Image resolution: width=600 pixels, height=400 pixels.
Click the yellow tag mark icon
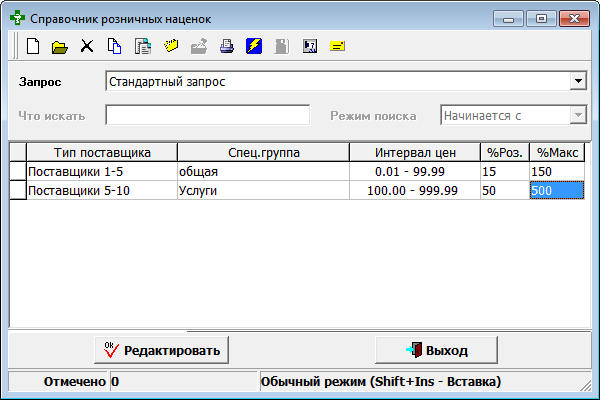[171, 46]
